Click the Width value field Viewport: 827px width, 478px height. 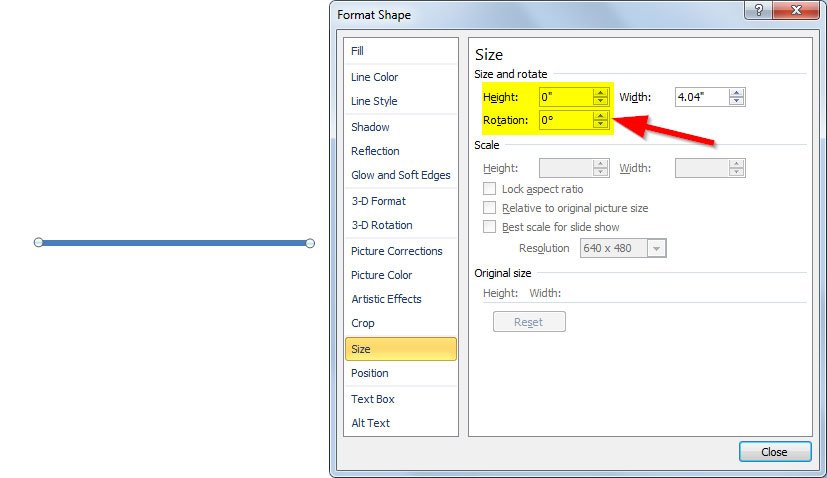coord(700,97)
